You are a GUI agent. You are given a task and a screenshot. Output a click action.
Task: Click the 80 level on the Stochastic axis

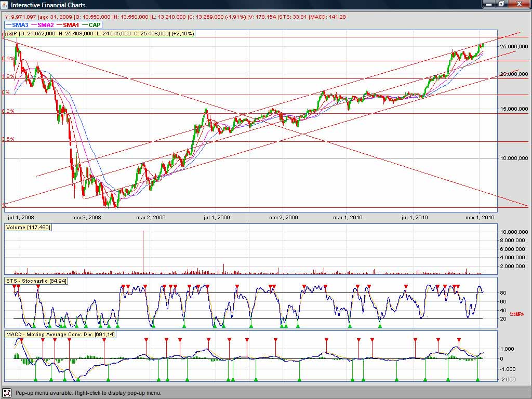tap(503, 293)
